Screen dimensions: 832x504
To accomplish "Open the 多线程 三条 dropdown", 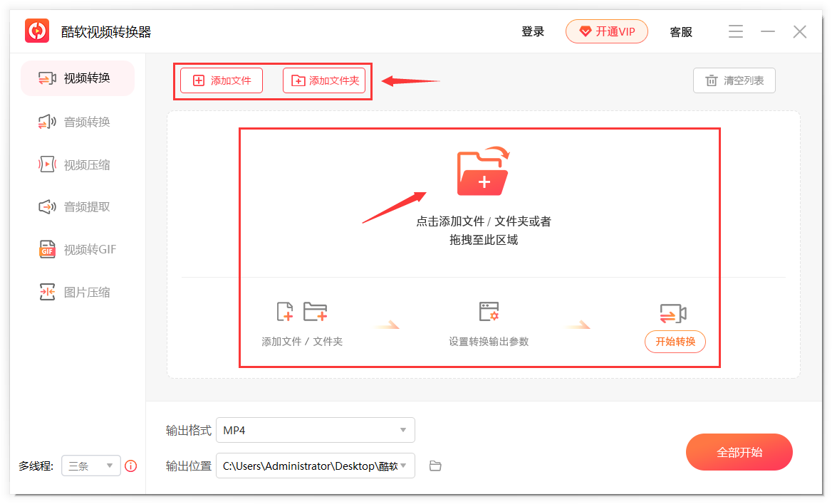I will click(x=90, y=466).
